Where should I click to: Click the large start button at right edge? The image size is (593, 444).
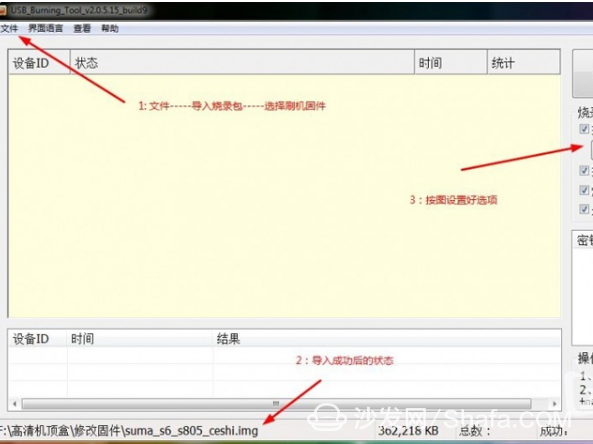pos(583,73)
